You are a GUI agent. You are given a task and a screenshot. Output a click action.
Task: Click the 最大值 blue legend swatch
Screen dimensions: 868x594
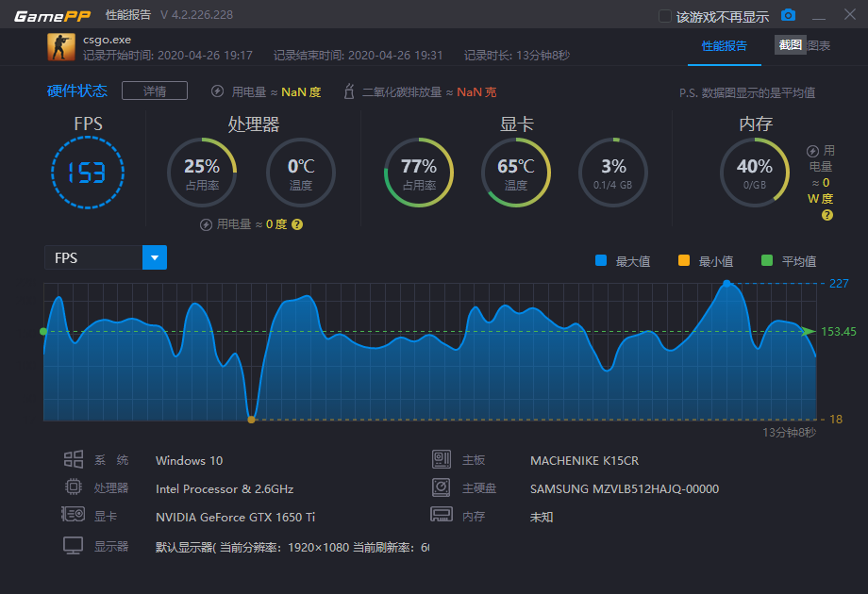point(601,260)
